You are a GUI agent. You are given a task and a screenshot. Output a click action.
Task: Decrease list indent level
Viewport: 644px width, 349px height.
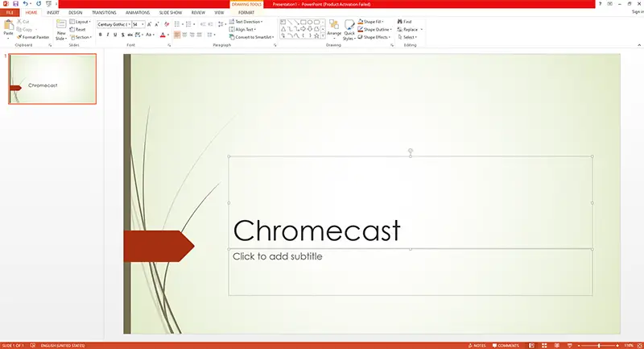tap(203, 24)
